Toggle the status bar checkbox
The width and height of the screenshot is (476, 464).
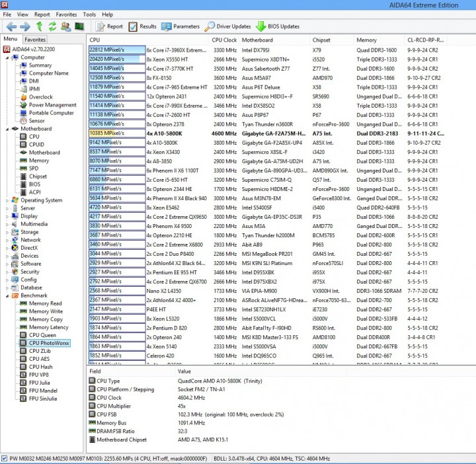coord(4,458)
